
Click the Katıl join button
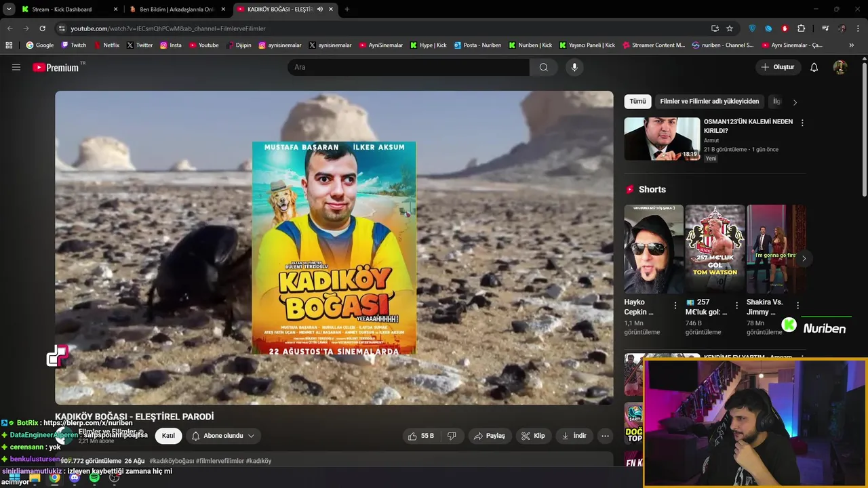[x=168, y=436]
